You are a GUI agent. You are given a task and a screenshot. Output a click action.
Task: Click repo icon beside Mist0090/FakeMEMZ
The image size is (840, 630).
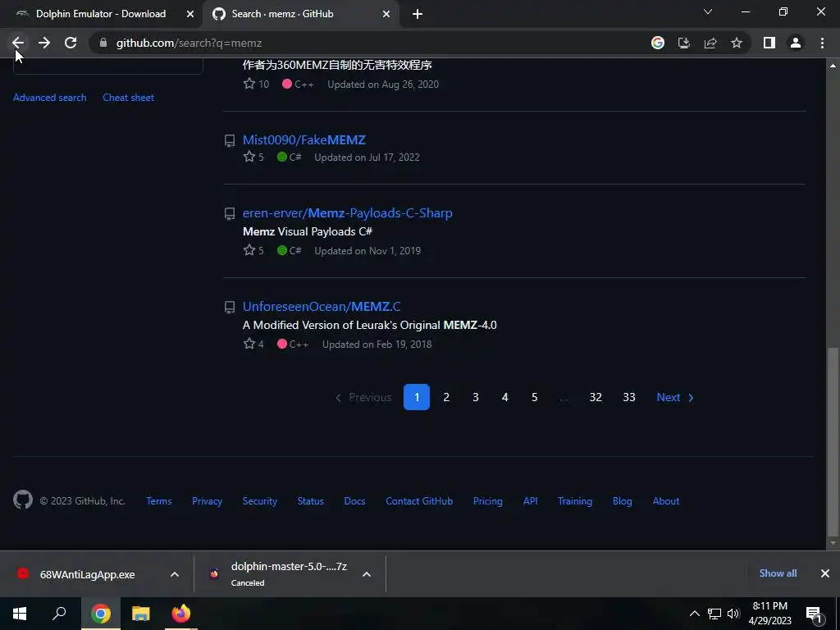(230, 140)
